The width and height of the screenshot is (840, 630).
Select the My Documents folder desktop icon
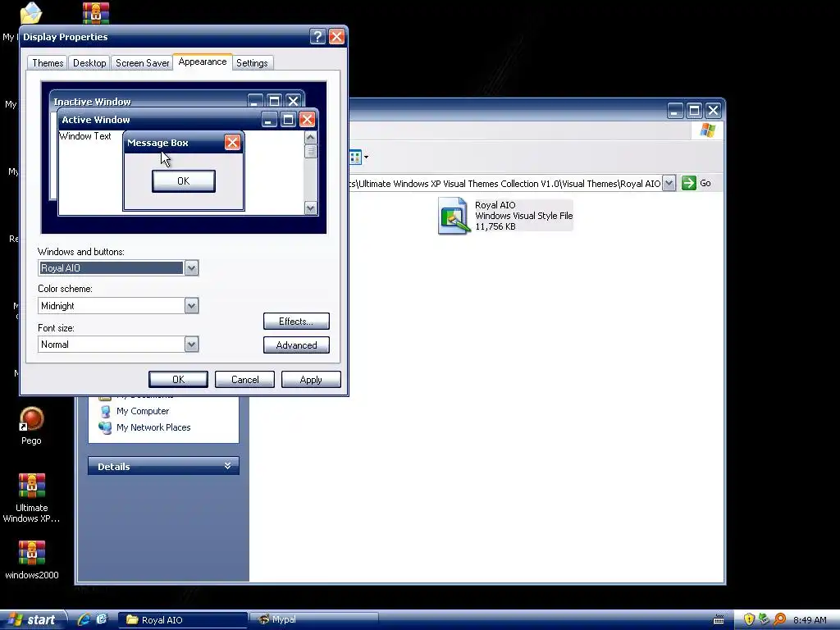pyautogui.click(x=30, y=13)
